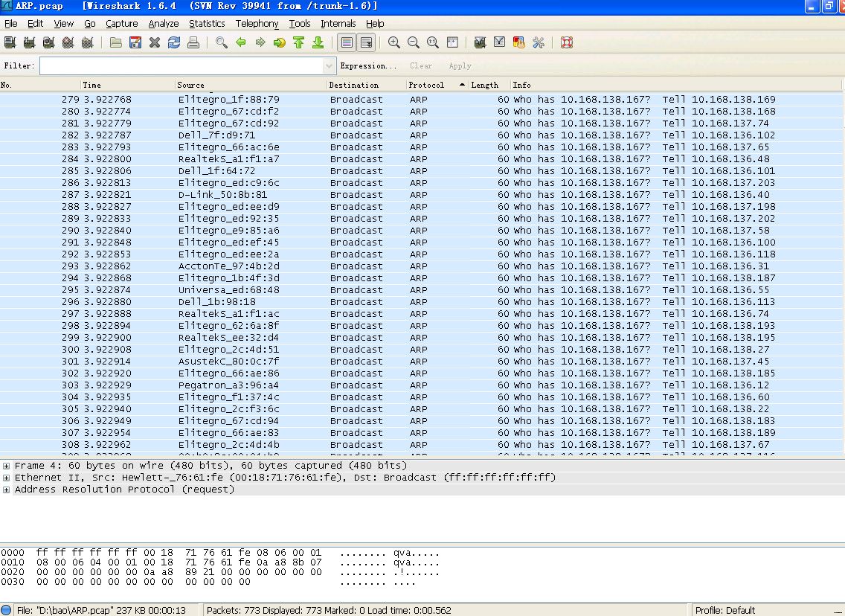Click the Save capture file icon
The height and width of the screenshot is (616, 845).
tap(134, 42)
